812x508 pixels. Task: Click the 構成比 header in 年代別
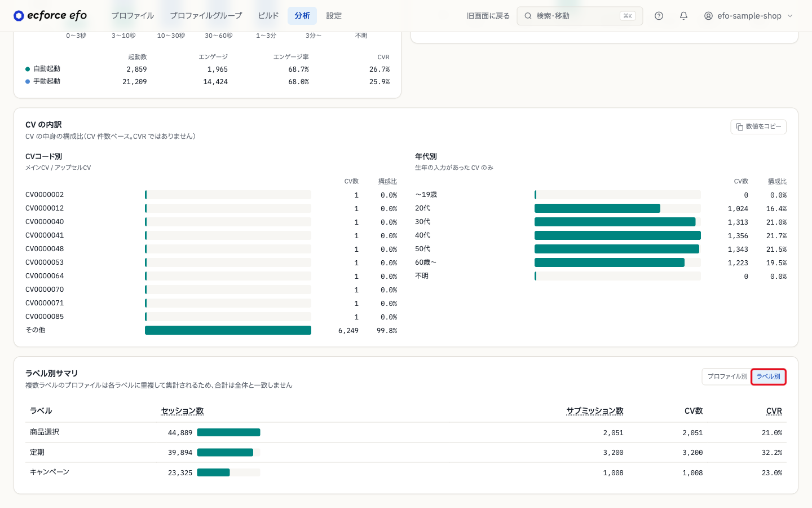[777, 181]
